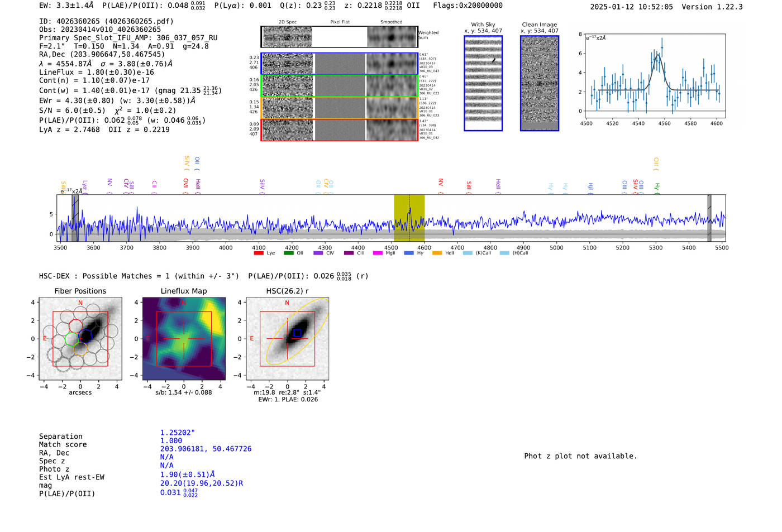Select the blue-bordered 2D fiber spectrum row
782x532 pixels.
(x=340, y=64)
